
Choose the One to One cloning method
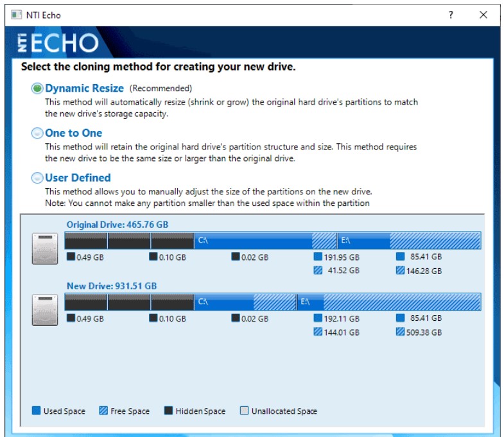pyautogui.click(x=37, y=133)
